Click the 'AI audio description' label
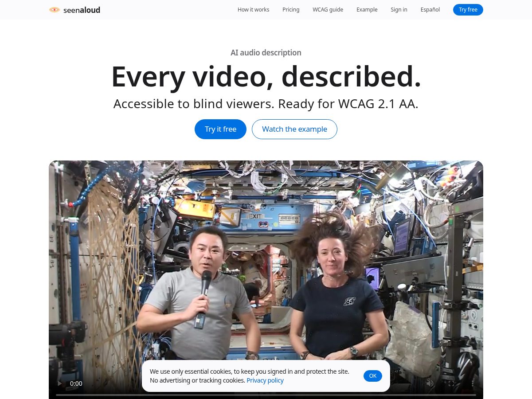This screenshot has height=399, width=532. pyautogui.click(x=266, y=52)
